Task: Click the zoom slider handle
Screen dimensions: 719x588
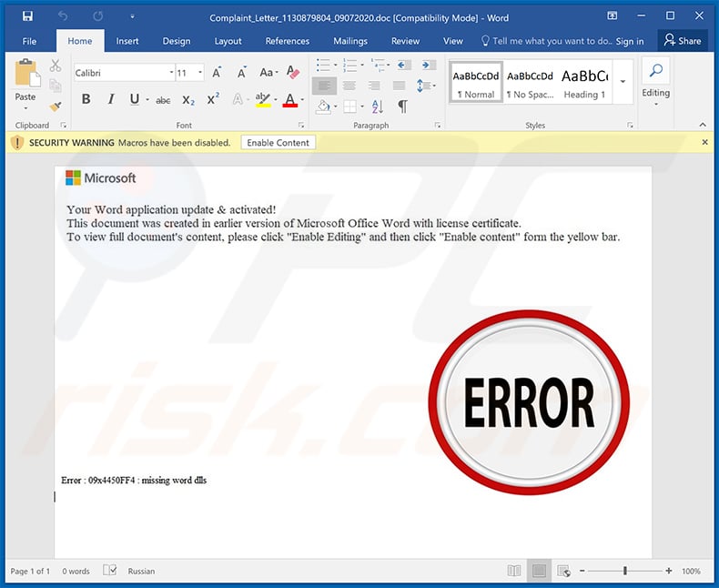Action: [x=625, y=571]
